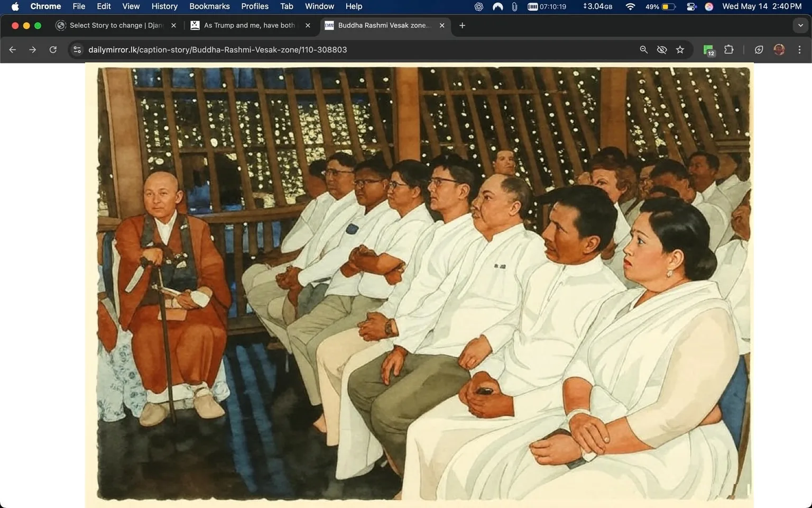Reload the current Daily Mirror page
The width and height of the screenshot is (812, 508).
tap(53, 50)
